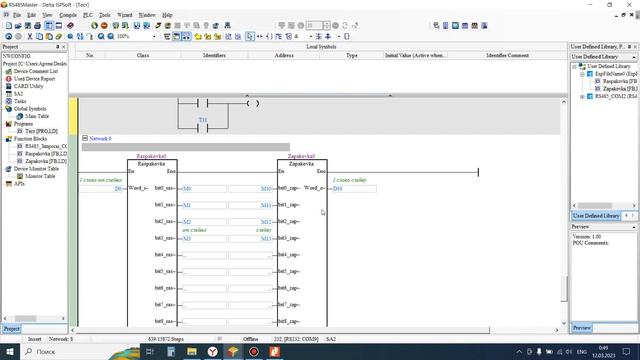Click the green Compile icon

(94, 26)
